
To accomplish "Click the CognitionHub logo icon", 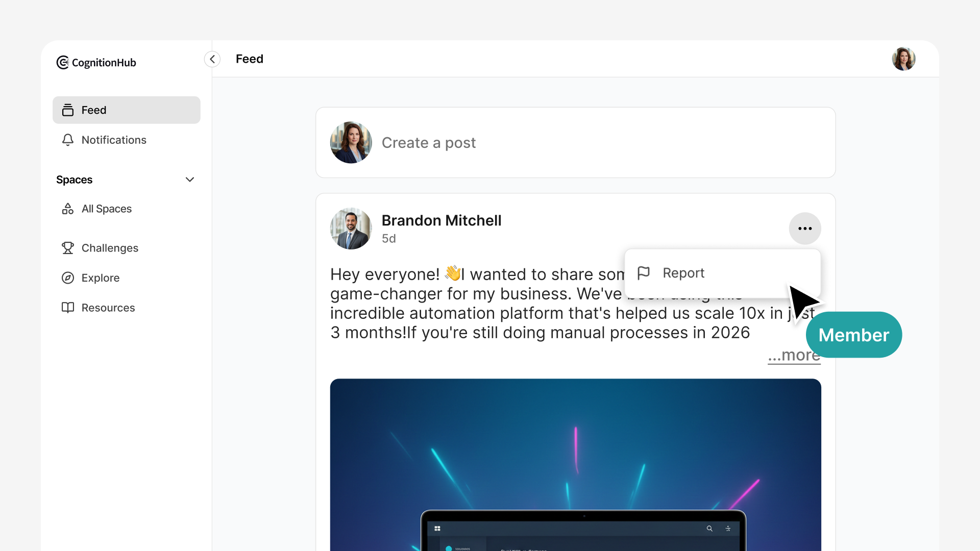I will [x=62, y=62].
